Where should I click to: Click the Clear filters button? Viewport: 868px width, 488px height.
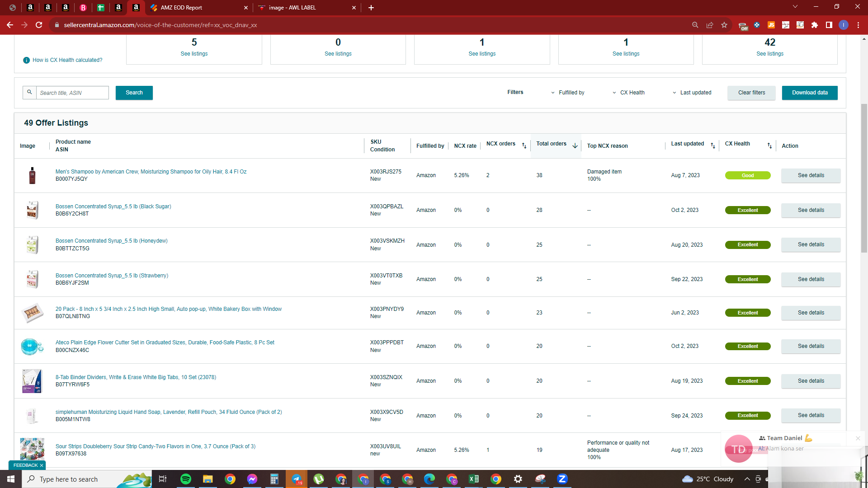[751, 93]
